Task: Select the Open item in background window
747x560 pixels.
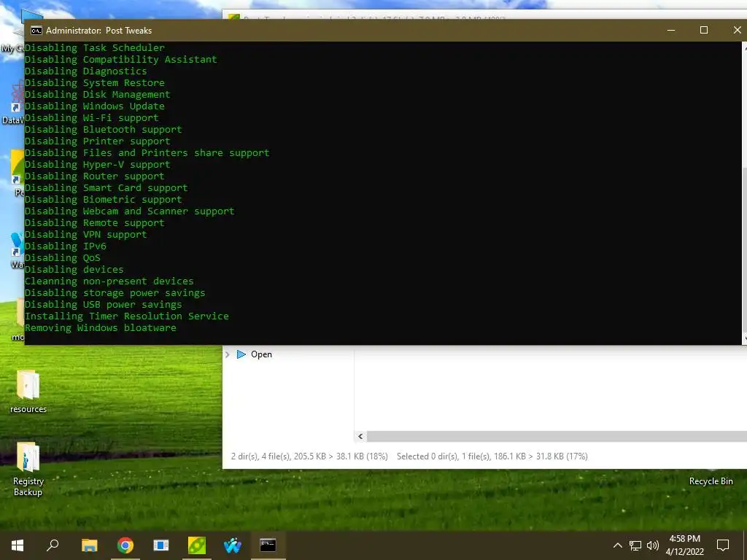Action: click(x=261, y=354)
